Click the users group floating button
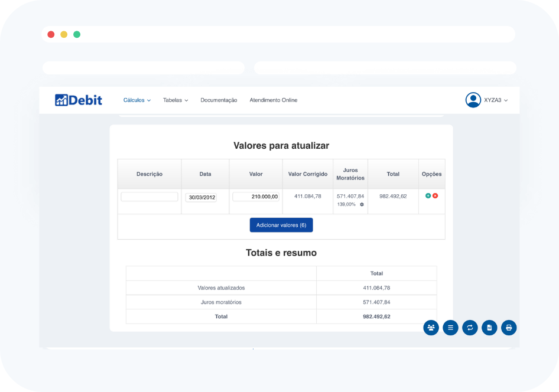Image resolution: width=559 pixels, height=392 pixels. click(x=431, y=328)
